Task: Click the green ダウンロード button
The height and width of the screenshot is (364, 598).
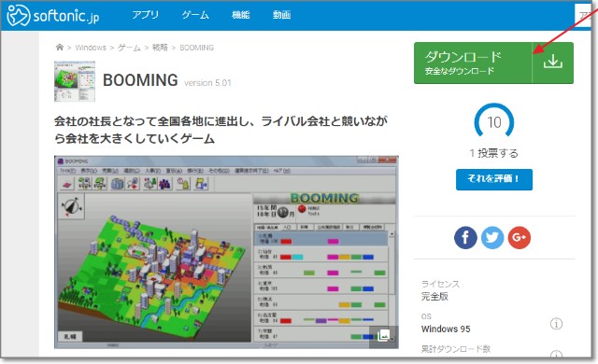Action: (493, 63)
